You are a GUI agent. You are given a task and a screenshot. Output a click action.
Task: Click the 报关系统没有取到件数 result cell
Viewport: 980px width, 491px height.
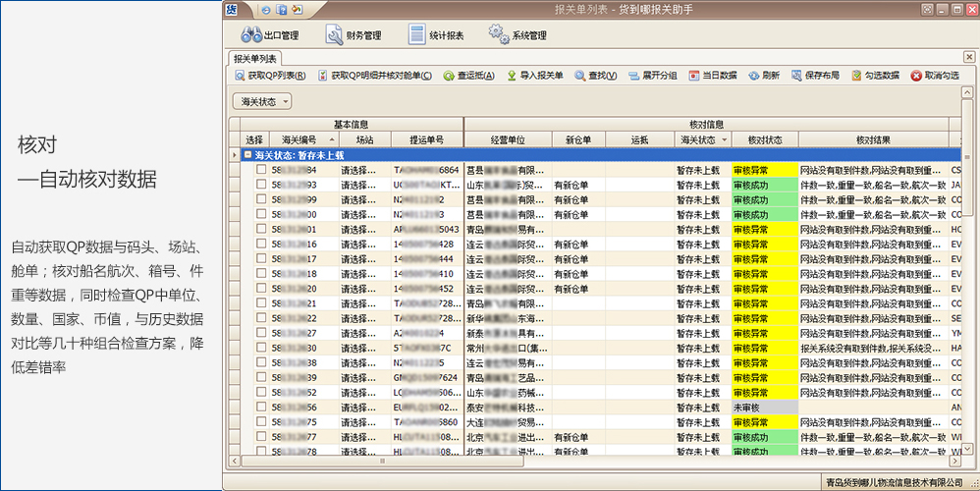tap(873, 348)
